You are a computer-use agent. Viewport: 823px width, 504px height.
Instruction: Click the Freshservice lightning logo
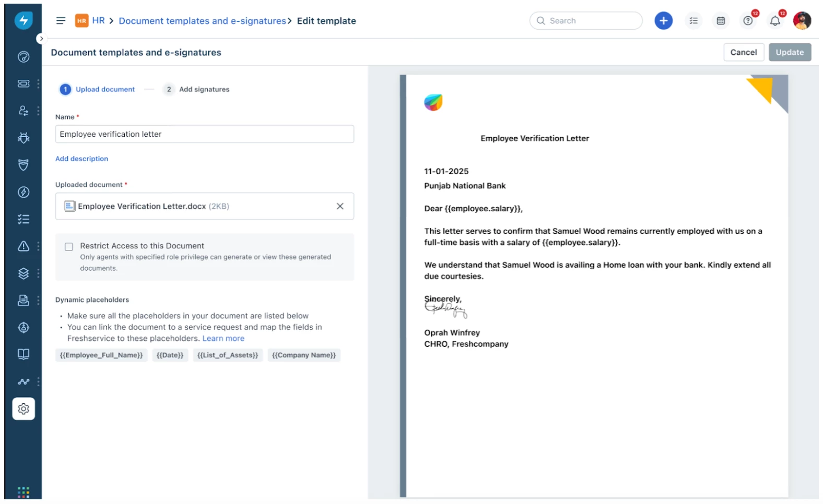pos(23,21)
